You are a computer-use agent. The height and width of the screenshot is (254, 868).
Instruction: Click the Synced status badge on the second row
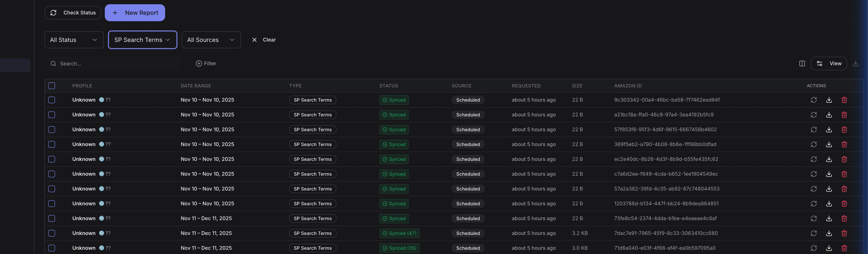[x=394, y=115]
